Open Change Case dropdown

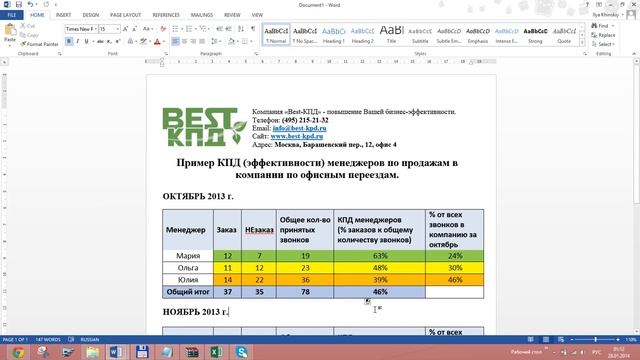[147, 29]
